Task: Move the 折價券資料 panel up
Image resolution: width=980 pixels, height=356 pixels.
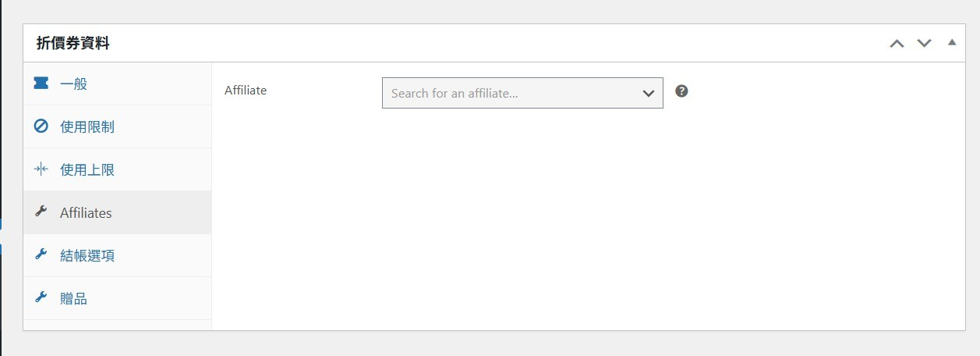Action: coord(897,43)
